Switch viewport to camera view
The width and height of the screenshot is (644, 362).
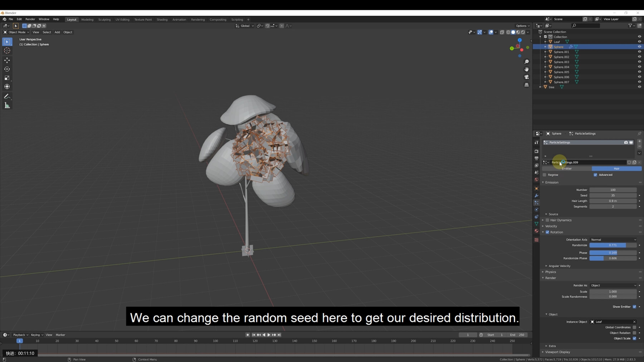pyautogui.click(x=526, y=77)
